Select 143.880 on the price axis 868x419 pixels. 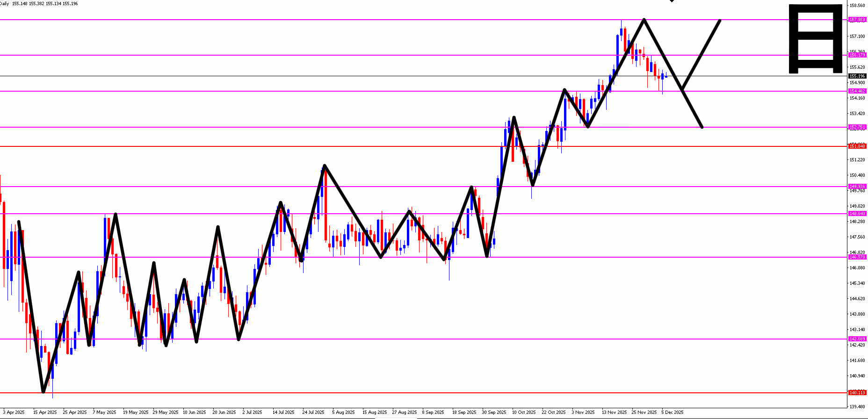(857, 314)
